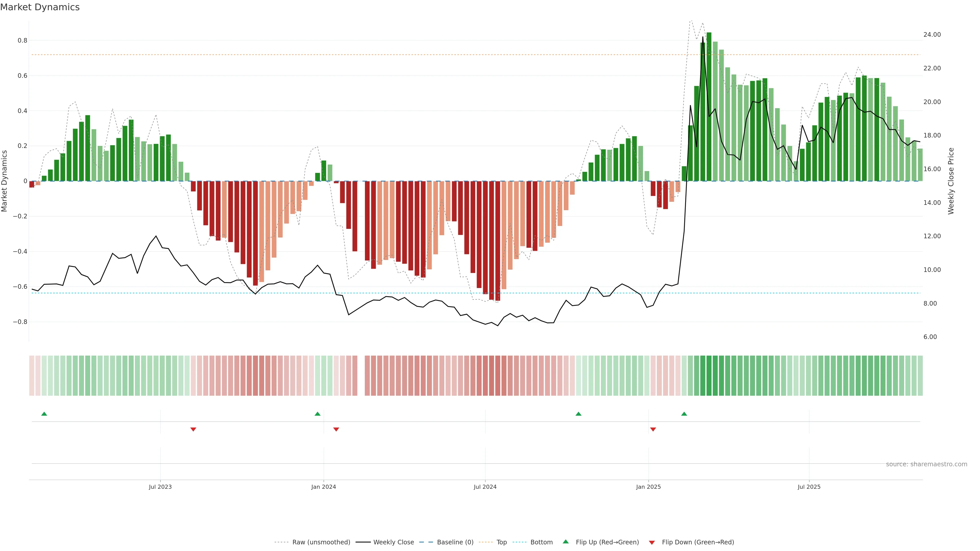Click the first green flip-up triangle marker
Image resolution: width=980 pixels, height=551 pixels.
(x=44, y=414)
